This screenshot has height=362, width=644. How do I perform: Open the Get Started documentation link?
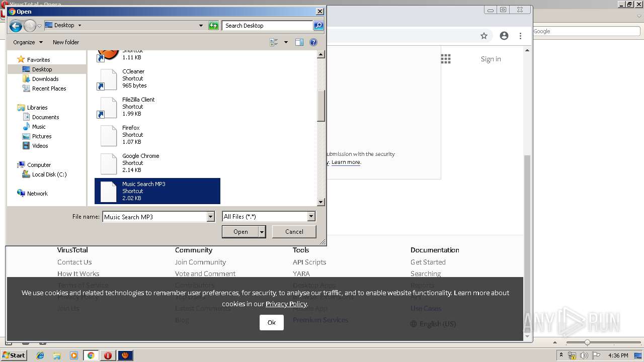(428, 262)
